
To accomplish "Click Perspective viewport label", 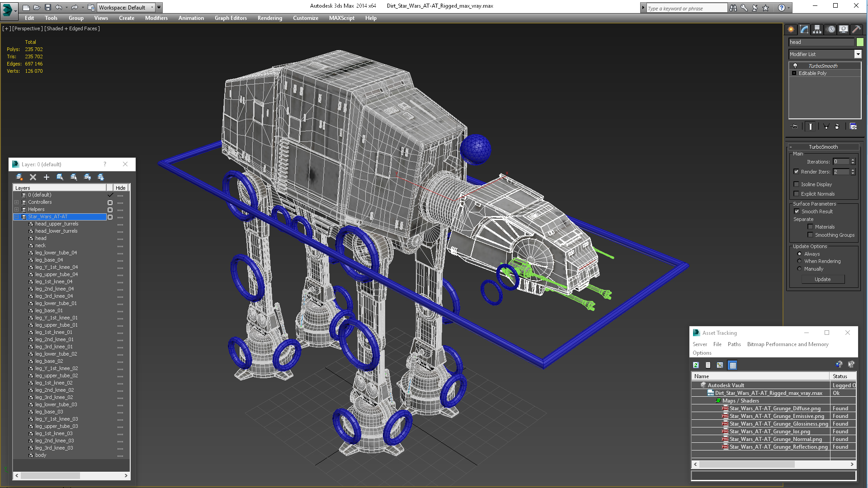I will pyautogui.click(x=28, y=28).
